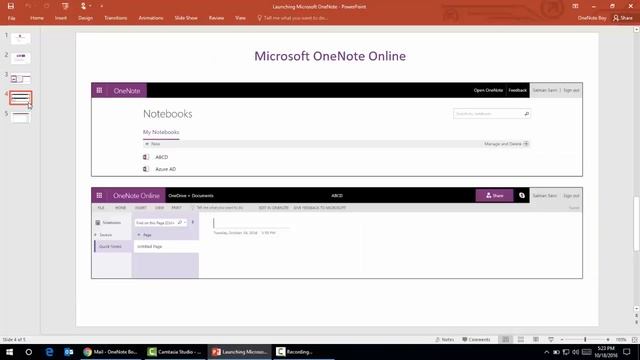The image size is (640, 360).
Task: Switch to Reading view icon
Action: tap(536, 340)
